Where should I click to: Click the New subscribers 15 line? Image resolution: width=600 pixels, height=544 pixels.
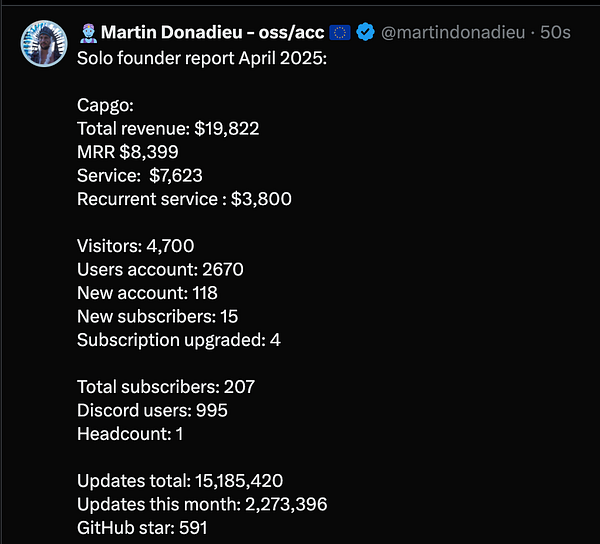[157, 316]
